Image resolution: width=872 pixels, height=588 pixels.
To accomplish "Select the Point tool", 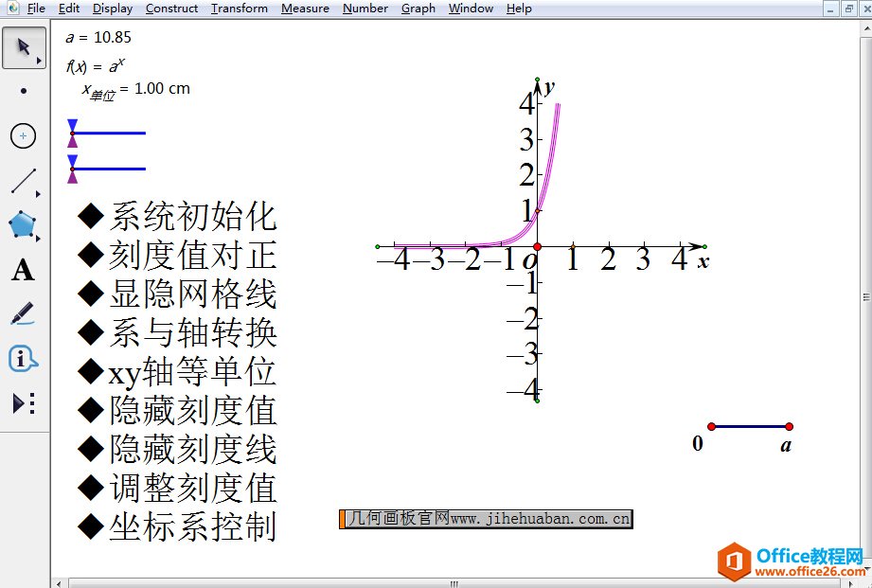I will [x=24, y=92].
